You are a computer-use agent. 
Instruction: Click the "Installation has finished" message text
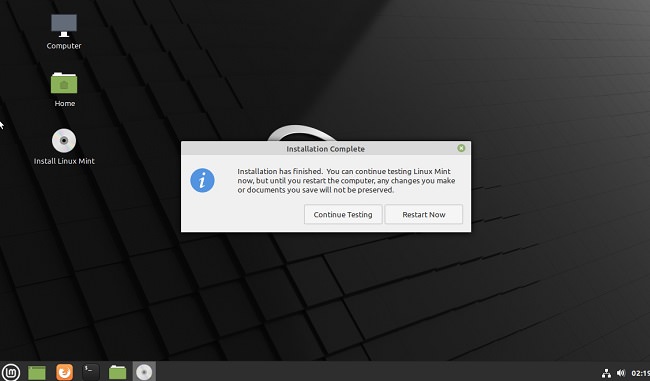pos(346,180)
